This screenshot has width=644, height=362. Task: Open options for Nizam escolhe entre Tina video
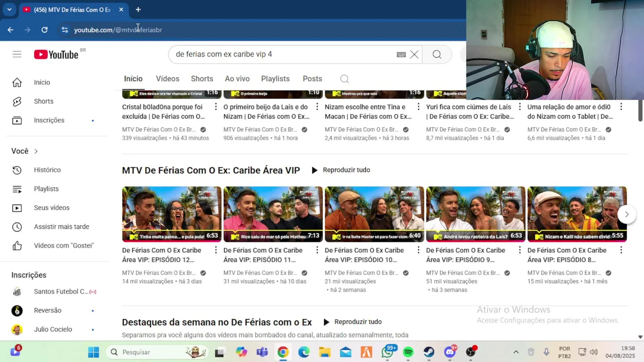click(x=418, y=107)
